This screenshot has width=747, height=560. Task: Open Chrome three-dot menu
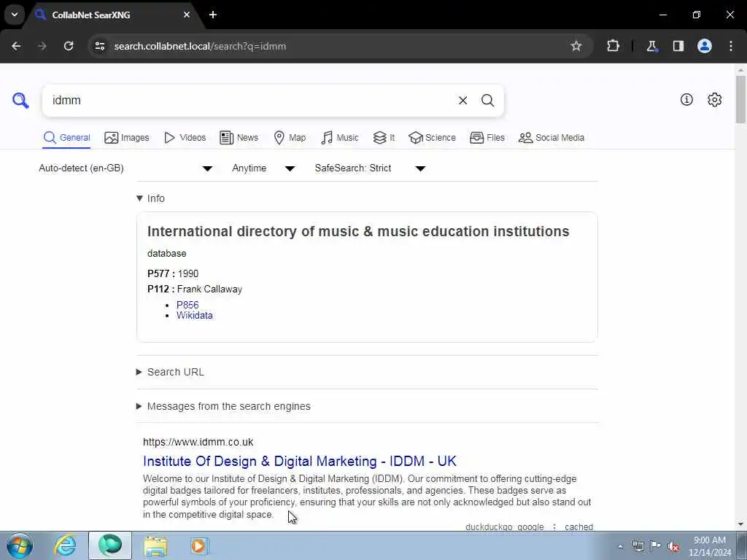731,46
